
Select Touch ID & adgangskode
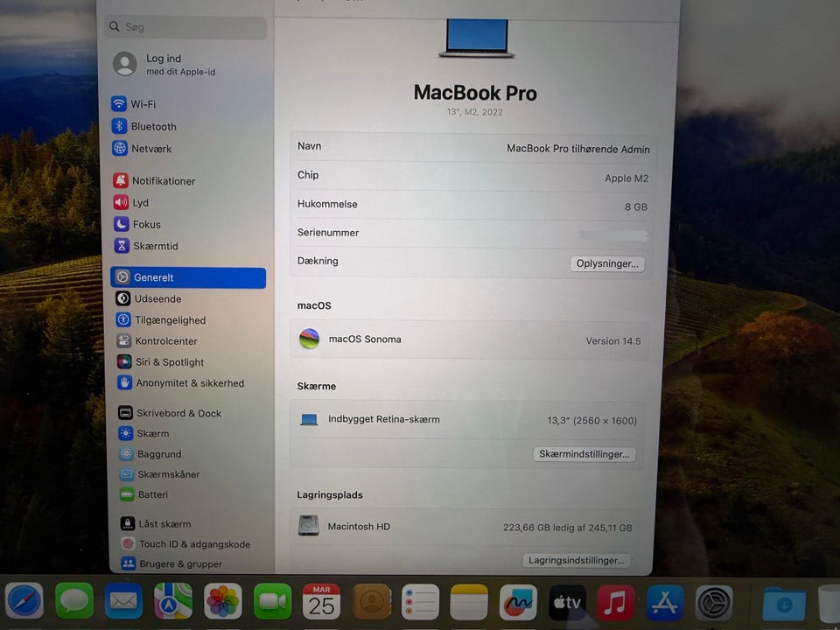pos(185,543)
